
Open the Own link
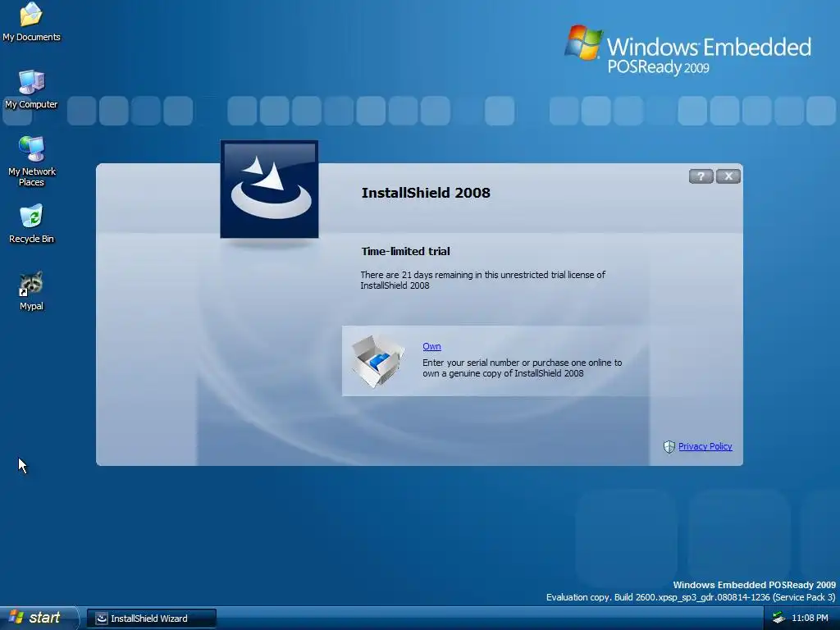point(431,347)
